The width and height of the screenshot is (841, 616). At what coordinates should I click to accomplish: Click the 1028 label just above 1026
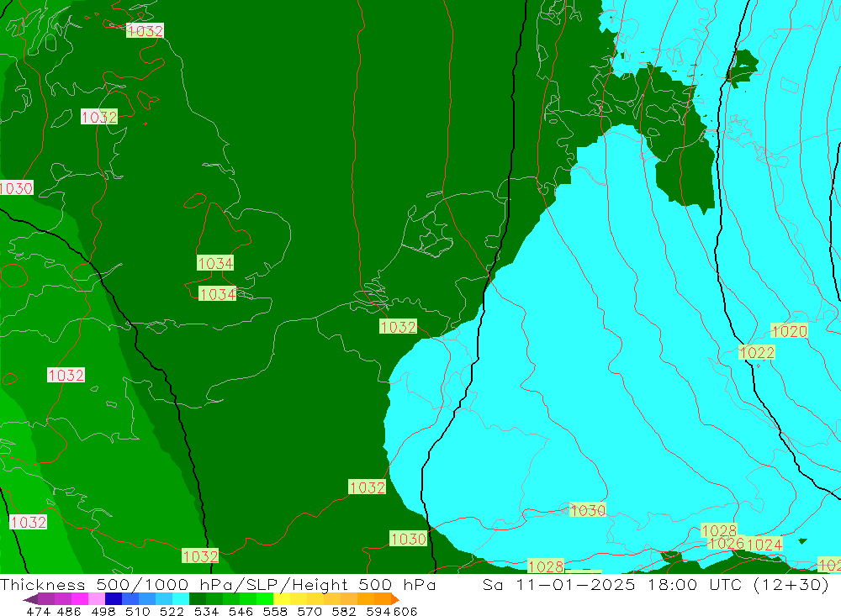coord(719,531)
